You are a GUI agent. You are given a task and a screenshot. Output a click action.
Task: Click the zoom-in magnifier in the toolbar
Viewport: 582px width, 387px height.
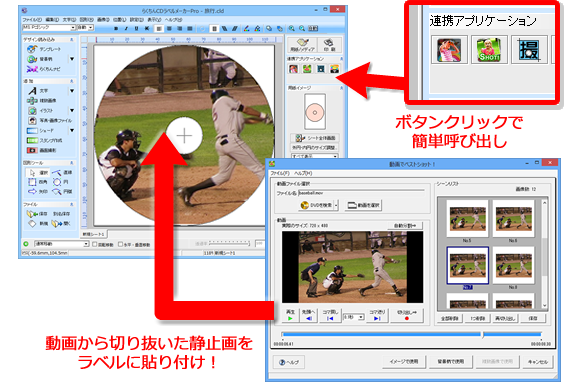pos(292,28)
